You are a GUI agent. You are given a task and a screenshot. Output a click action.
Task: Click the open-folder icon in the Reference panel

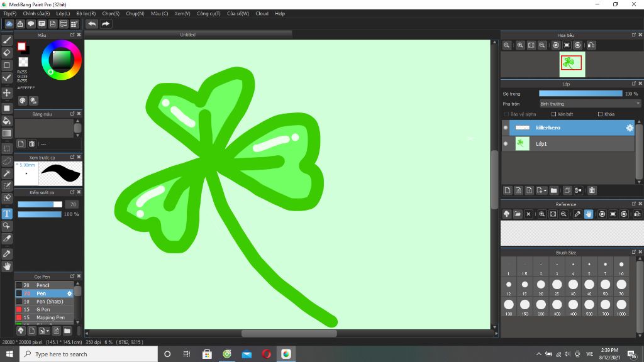point(518,214)
